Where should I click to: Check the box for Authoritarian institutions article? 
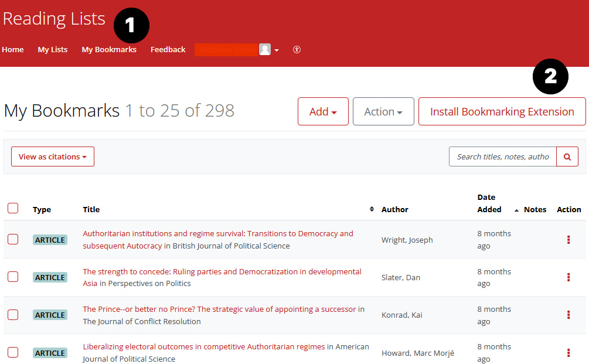(x=13, y=239)
